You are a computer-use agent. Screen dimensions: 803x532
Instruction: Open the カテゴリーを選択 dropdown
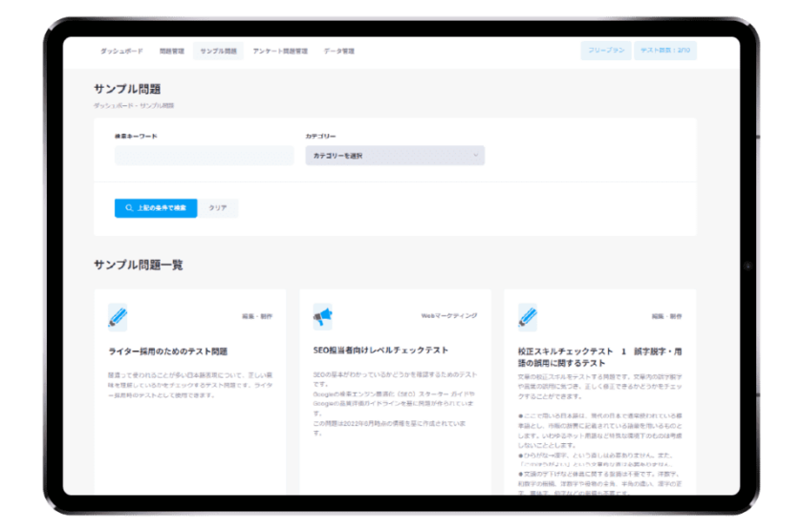coord(395,155)
